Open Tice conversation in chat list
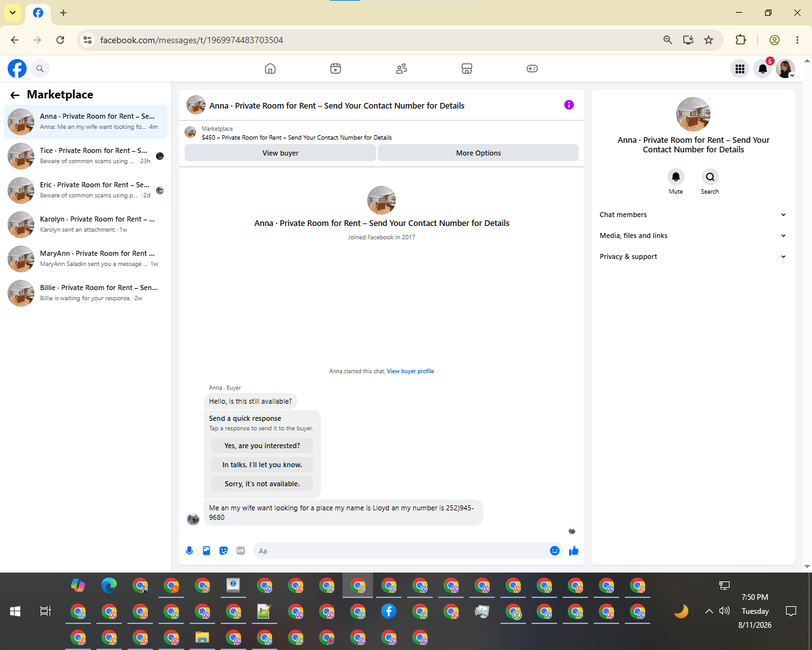The image size is (812, 650). tap(86, 156)
